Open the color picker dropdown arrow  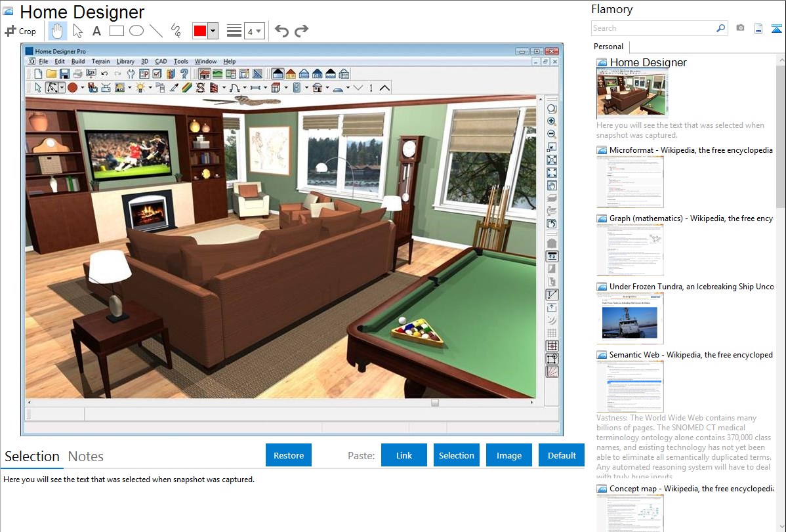click(213, 31)
